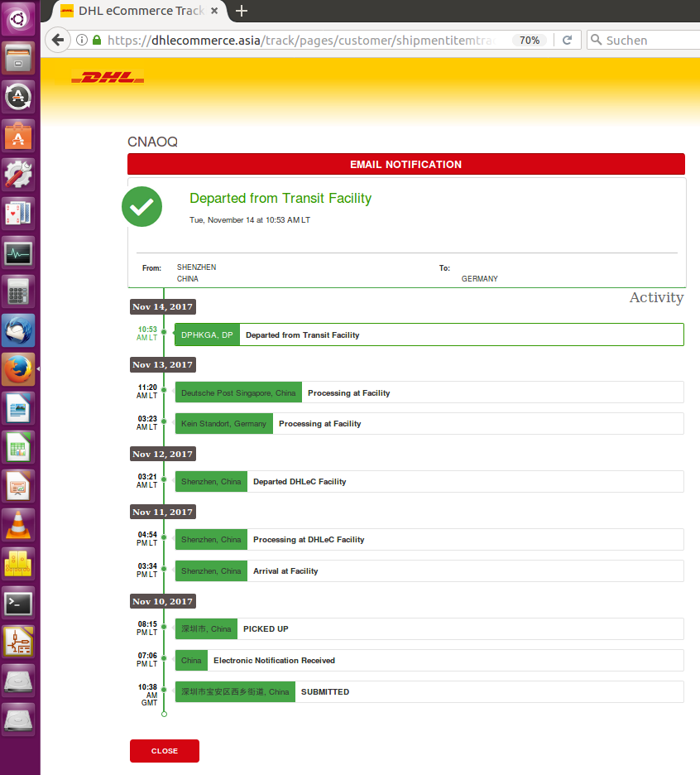Click the browser back arrow button

coord(58,40)
